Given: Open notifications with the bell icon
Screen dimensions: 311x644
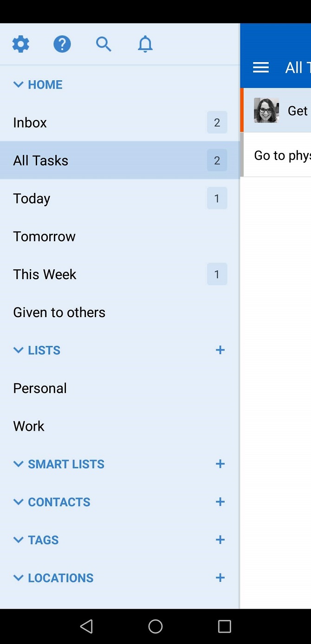Looking at the screenshot, I should [145, 44].
